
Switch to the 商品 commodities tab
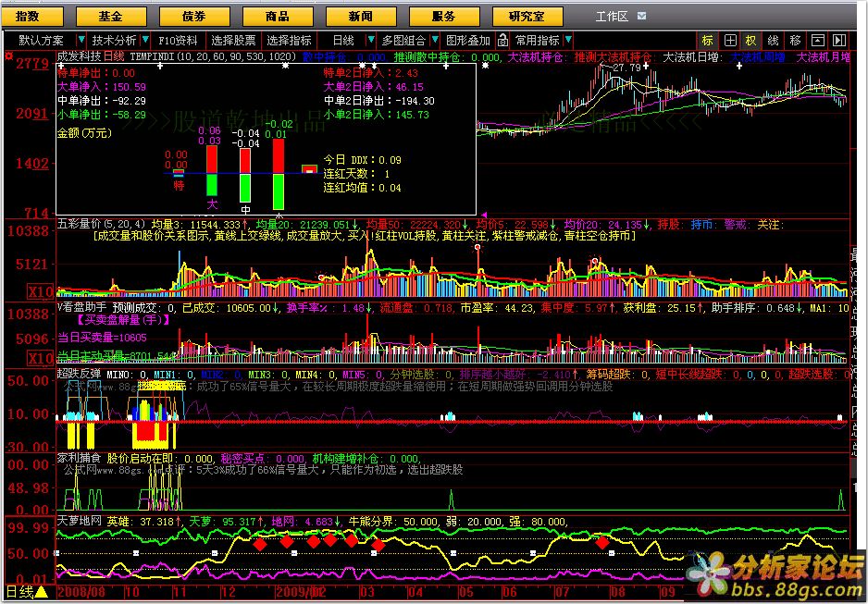coord(278,17)
